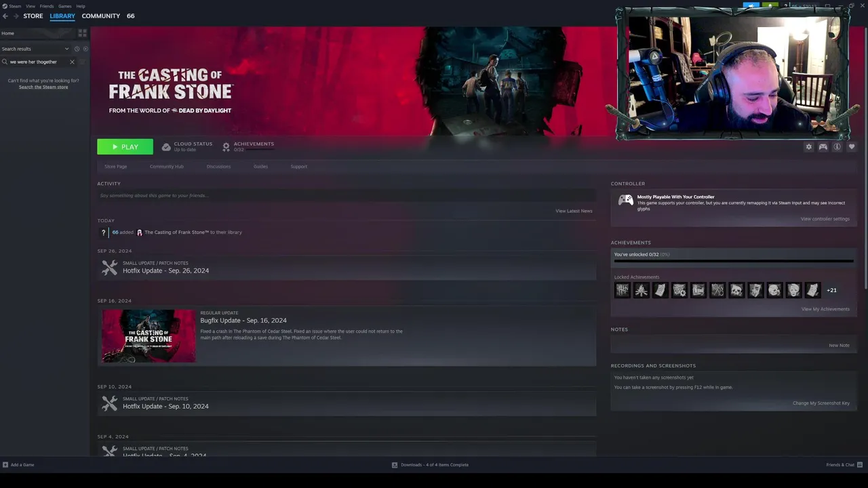
Task: Switch to collections grid view icon
Action: coord(83,33)
